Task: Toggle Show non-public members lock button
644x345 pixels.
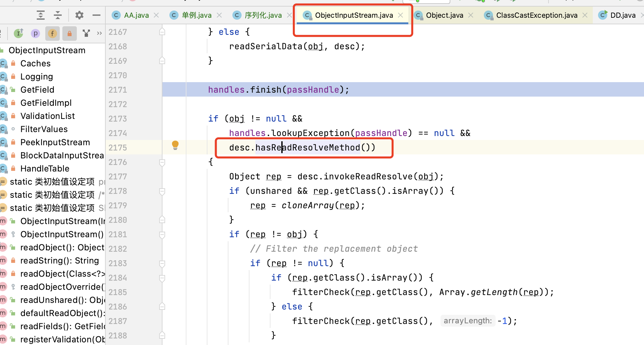Action: click(70, 33)
